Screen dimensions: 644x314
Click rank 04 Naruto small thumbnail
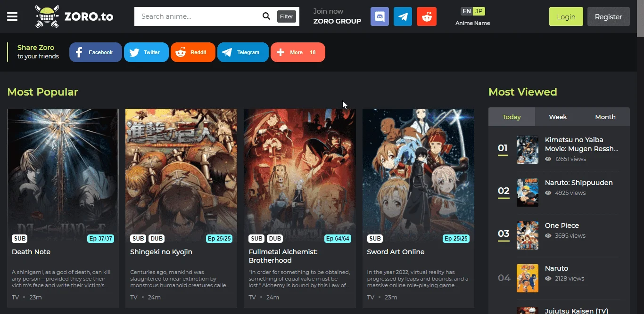click(528, 278)
